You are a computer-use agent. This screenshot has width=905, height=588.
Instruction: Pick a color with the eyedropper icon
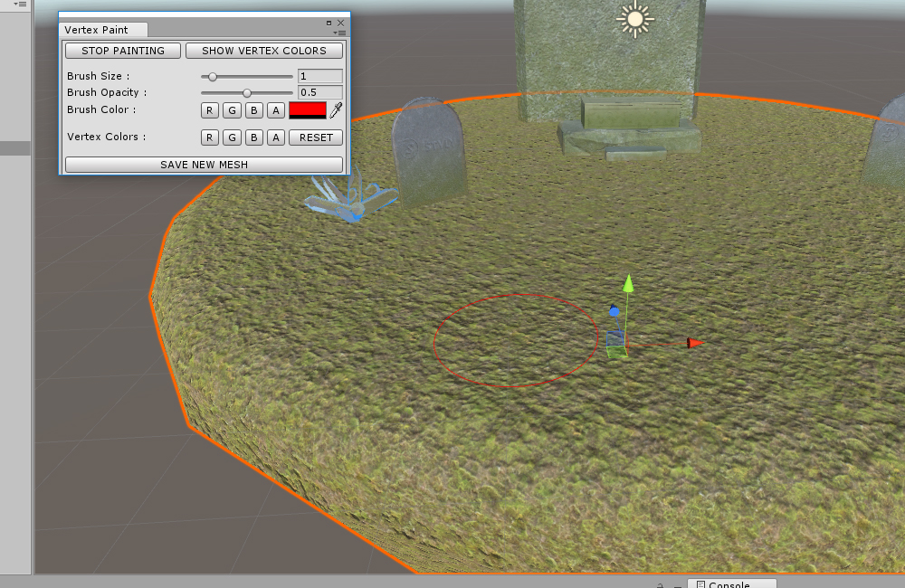pyautogui.click(x=336, y=109)
